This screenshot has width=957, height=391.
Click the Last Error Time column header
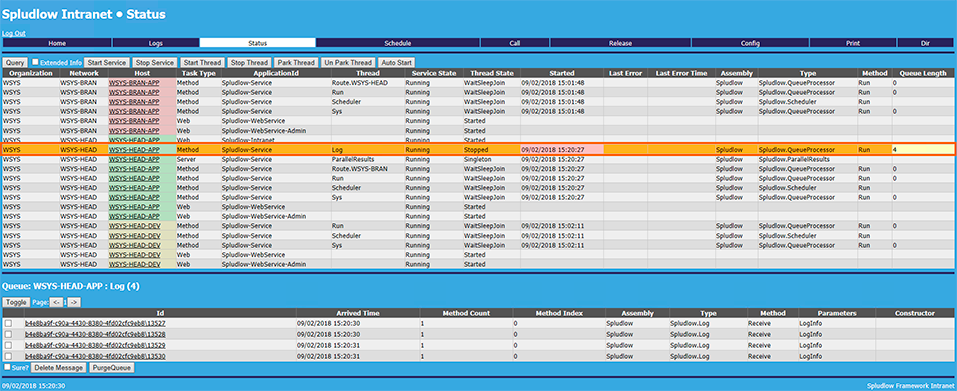(x=681, y=73)
